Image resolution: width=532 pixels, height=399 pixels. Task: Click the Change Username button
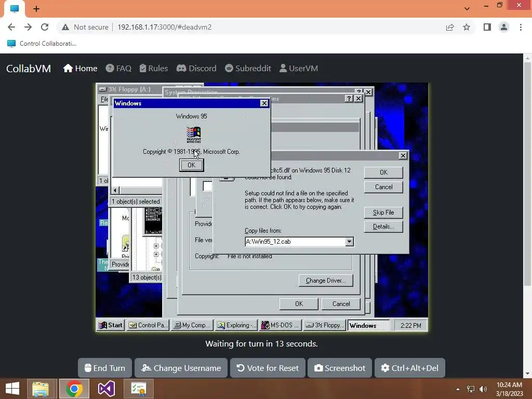tap(181, 368)
